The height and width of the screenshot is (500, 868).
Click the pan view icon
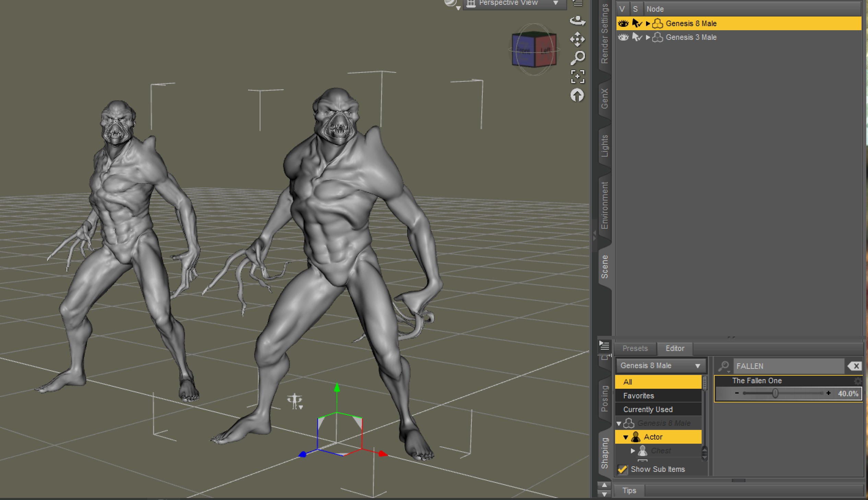tap(577, 39)
